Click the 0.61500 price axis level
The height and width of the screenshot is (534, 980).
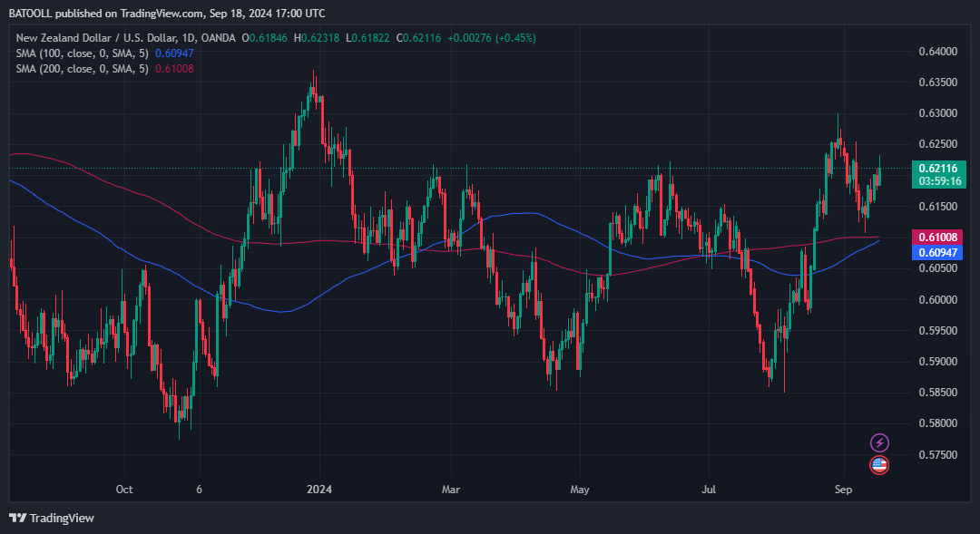click(938, 206)
